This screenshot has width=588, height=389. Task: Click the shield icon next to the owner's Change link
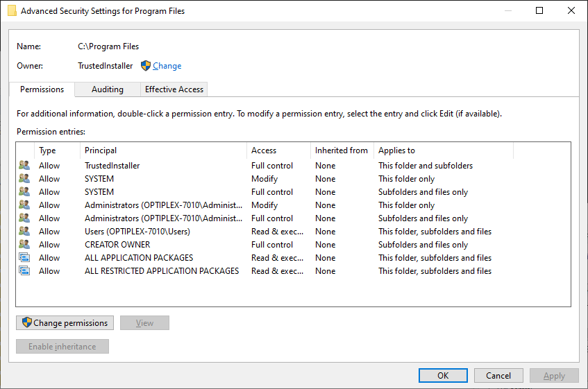146,66
